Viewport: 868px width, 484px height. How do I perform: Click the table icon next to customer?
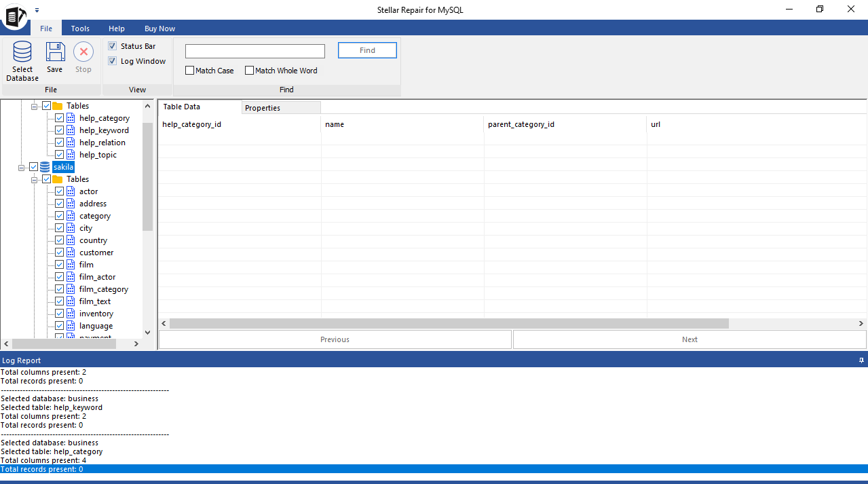coord(71,253)
